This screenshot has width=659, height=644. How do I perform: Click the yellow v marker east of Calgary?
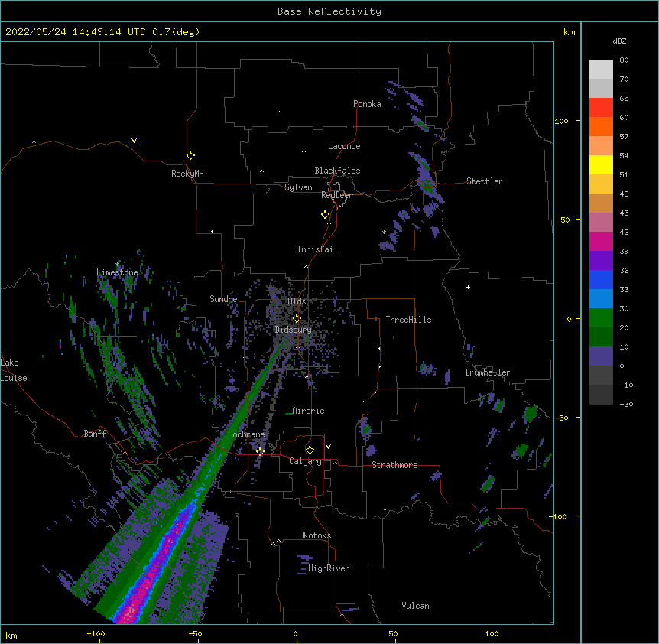328,447
